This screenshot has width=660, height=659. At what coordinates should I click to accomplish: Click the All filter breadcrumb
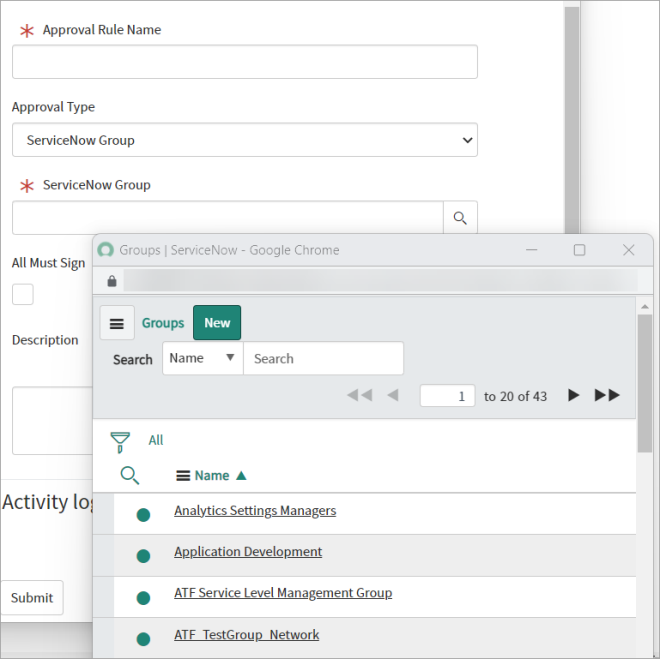coord(156,440)
